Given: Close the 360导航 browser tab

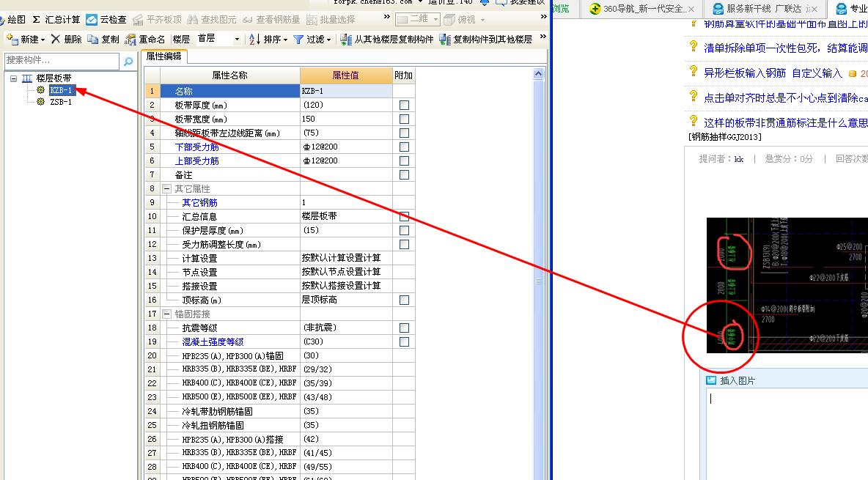Looking at the screenshot, I should click(x=691, y=9).
